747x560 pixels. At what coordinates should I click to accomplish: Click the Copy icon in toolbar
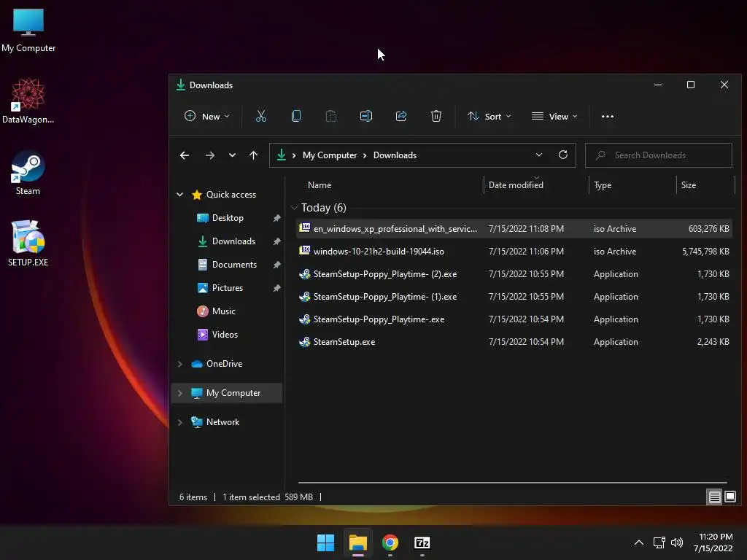click(x=296, y=116)
